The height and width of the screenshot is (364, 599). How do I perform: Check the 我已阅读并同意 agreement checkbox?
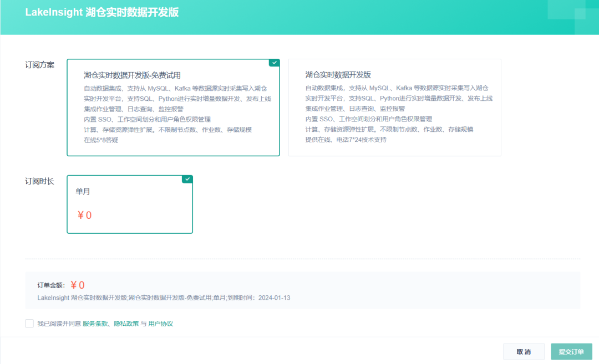(x=29, y=324)
